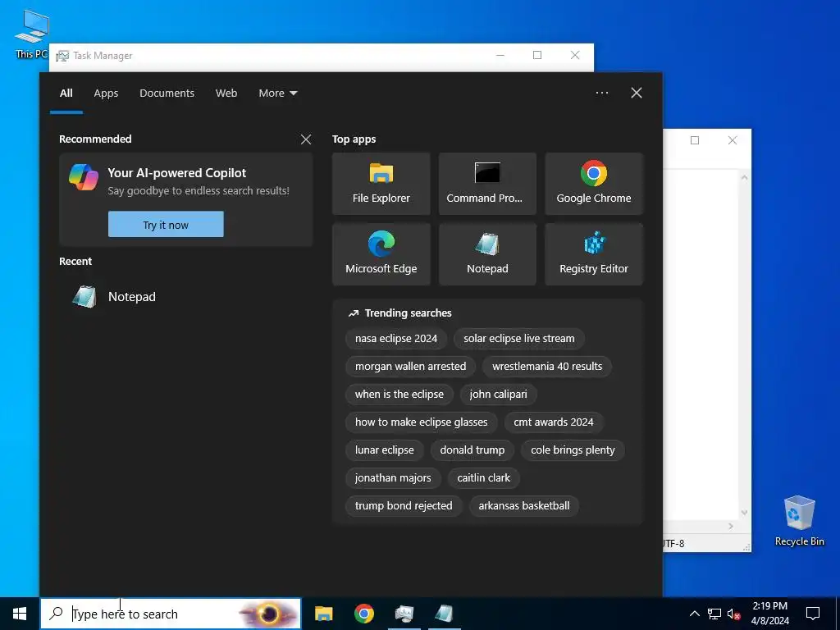Search trending 'morgan wallen arrested'
This screenshot has width=840, height=630.
(x=410, y=367)
